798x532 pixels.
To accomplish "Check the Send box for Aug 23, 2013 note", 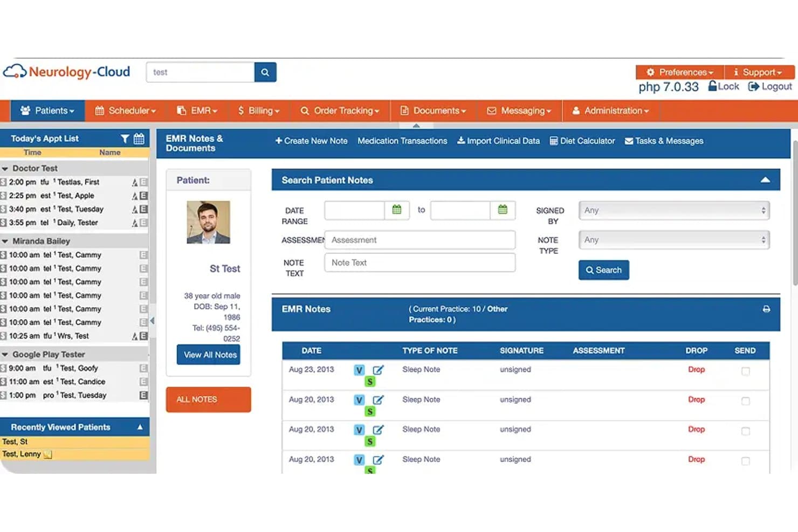I will 745,371.
